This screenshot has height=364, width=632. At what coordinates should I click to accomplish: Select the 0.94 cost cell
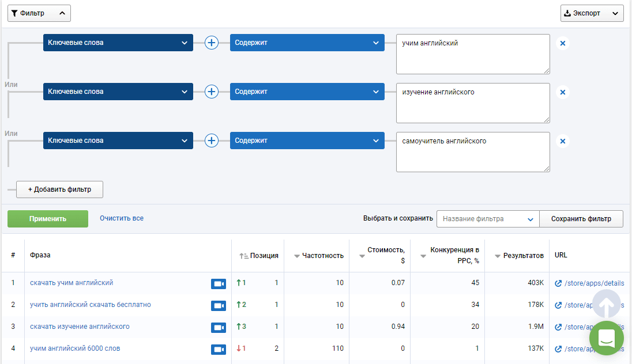click(398, 327)
